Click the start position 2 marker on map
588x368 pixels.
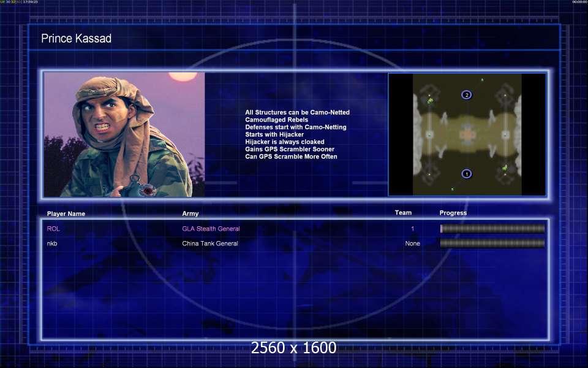pos(467,95)
